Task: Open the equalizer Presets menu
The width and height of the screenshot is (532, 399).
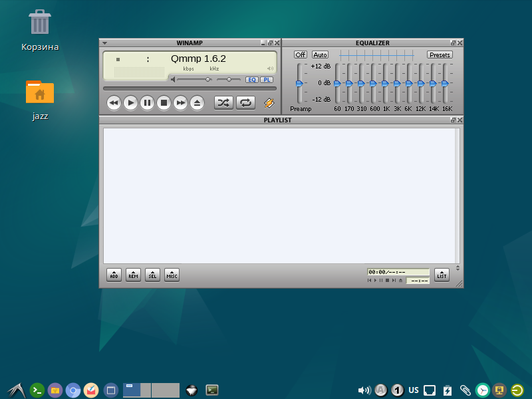Action: point(440,55)
